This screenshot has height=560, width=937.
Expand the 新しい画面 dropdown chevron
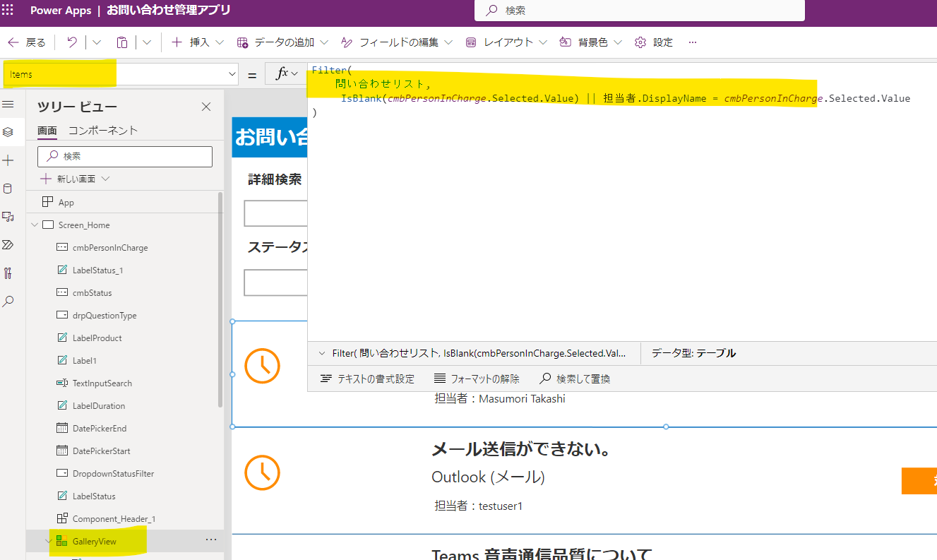(x=106, y=179)
